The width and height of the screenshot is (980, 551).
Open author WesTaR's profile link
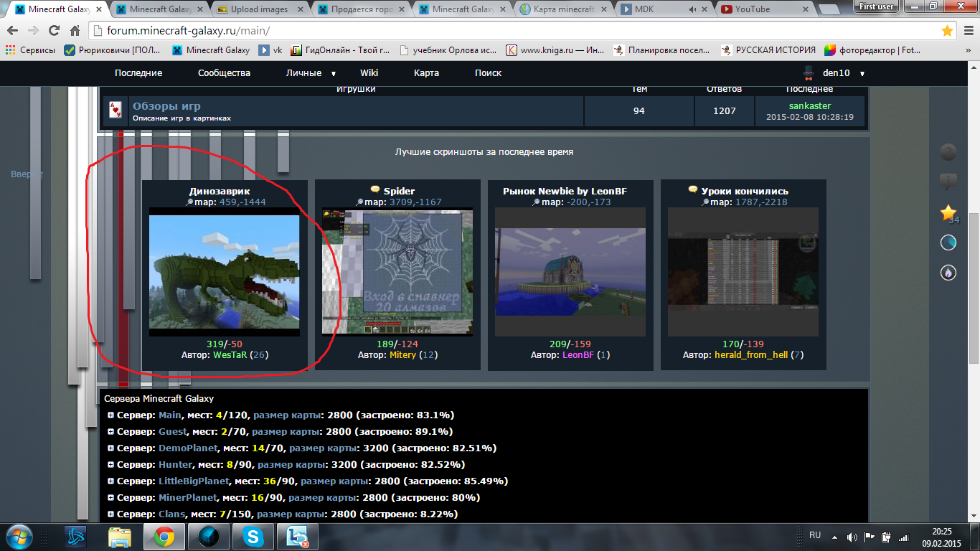(230, 354)
